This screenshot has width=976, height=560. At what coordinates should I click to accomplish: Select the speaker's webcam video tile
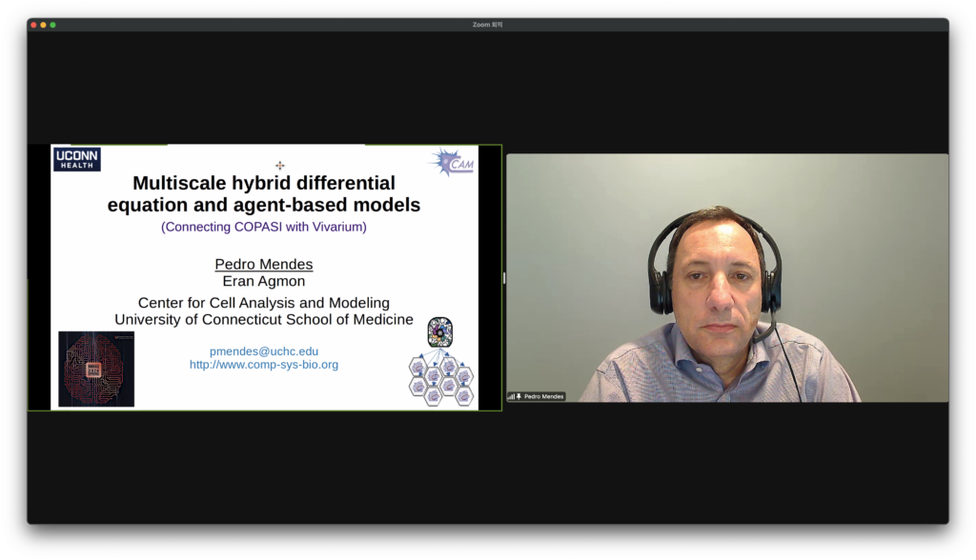(726, 277)
